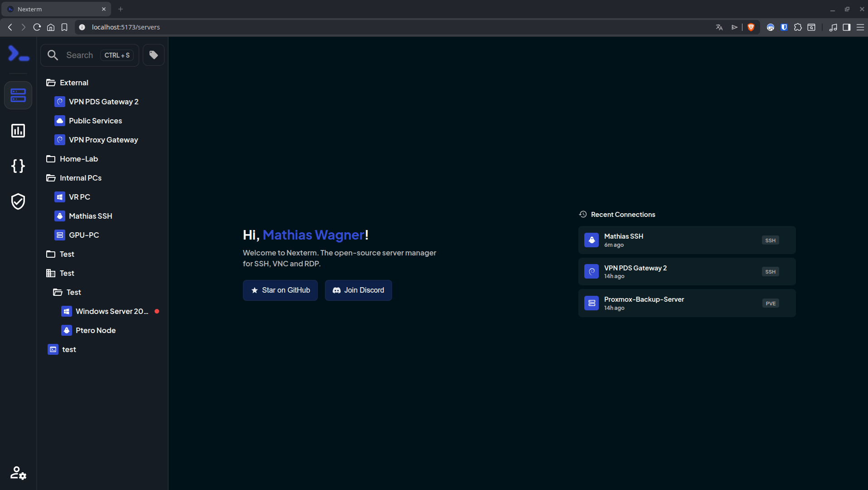The width and height of the screenshot is (868, 490).
Task: Click the Linux icon beside Ptero Node
Action: tap(67, 330)
